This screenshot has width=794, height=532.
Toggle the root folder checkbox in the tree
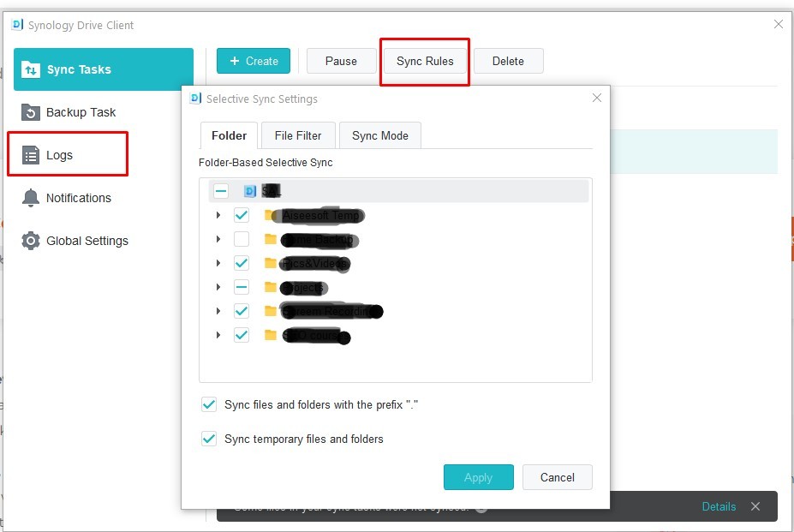pyautogui.click(x=221, y=191)
